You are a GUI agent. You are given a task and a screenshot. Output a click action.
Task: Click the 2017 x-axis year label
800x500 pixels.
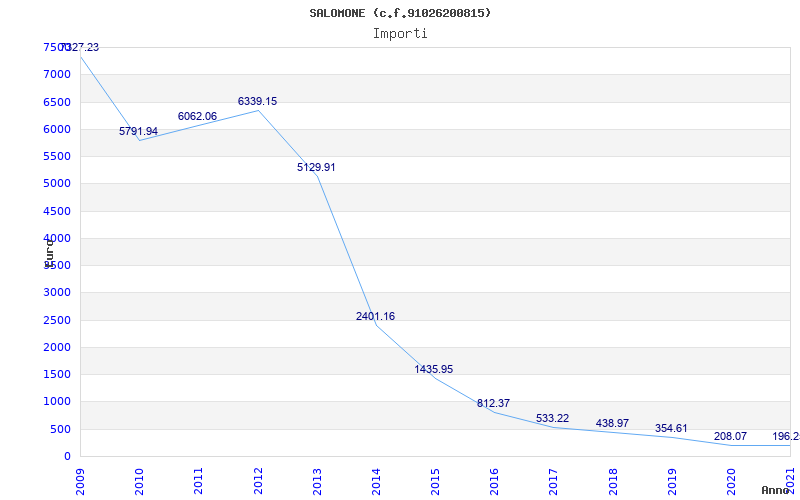pos(554,481)
